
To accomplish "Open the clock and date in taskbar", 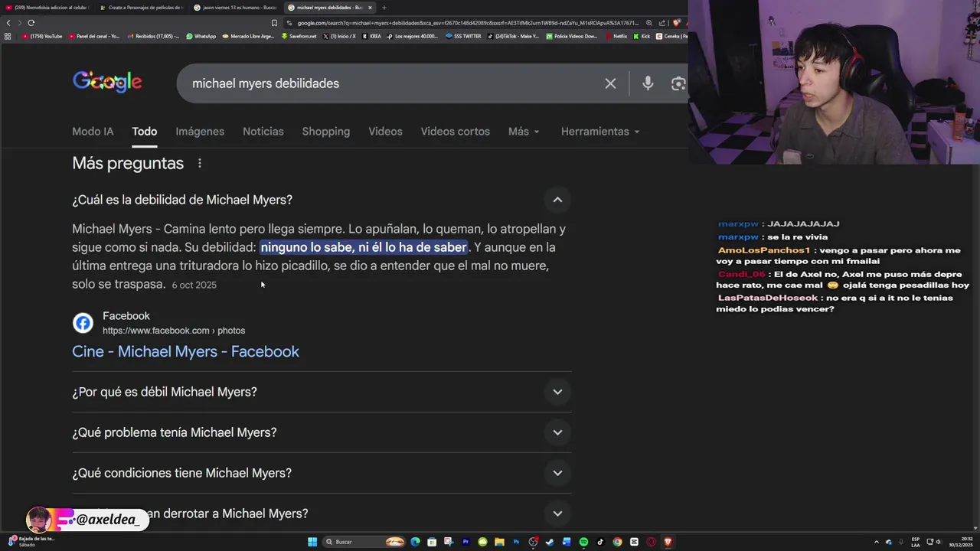I will point(961,542).
